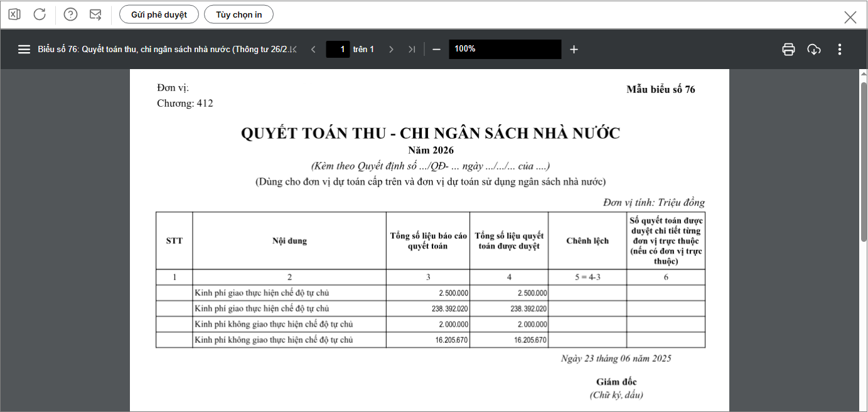Screen dimensions: 868x412
Task: Click Kinh phí giao row with 2.500.000
Action: pos(431,293)
